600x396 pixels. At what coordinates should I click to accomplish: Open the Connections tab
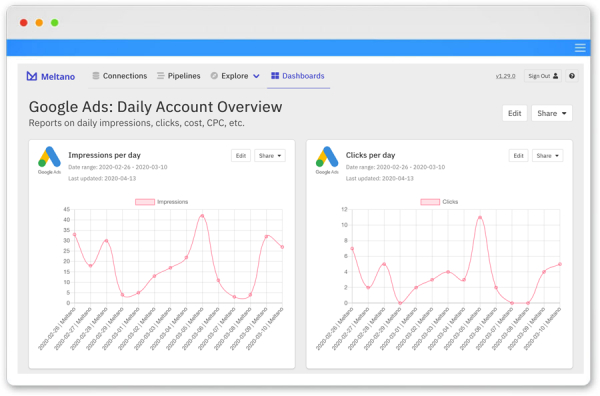click(x=120, y=76)
